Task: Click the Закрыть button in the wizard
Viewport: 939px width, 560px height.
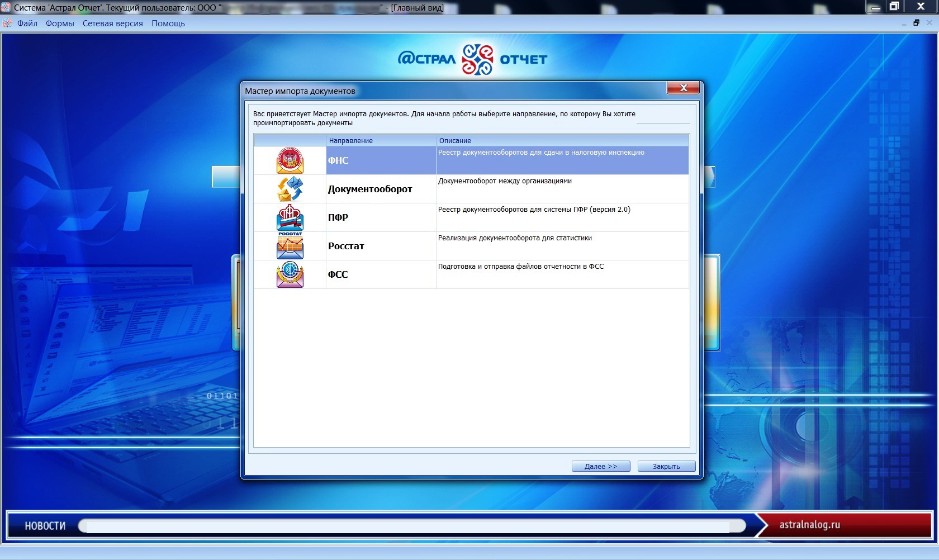Action: (666, 466)
